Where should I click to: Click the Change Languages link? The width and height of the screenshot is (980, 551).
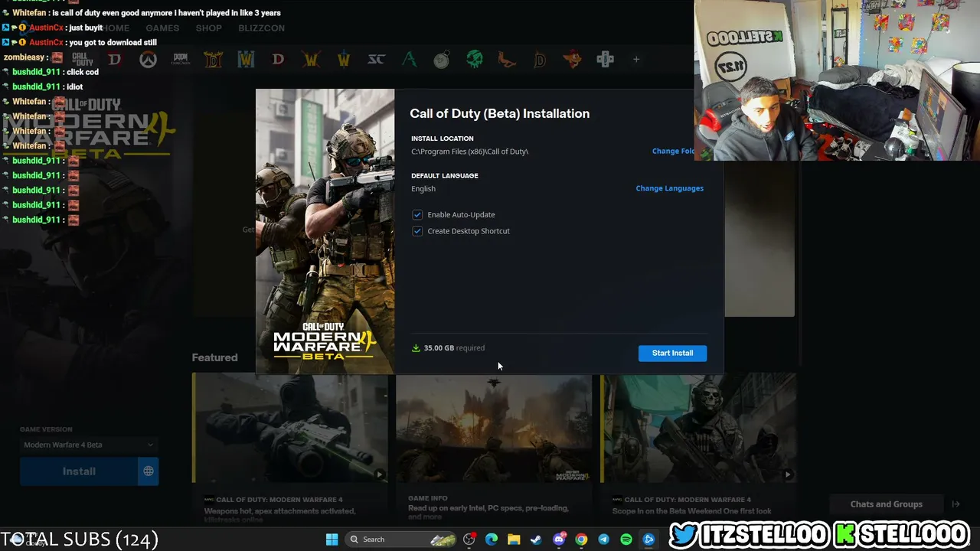coord(669,188)
